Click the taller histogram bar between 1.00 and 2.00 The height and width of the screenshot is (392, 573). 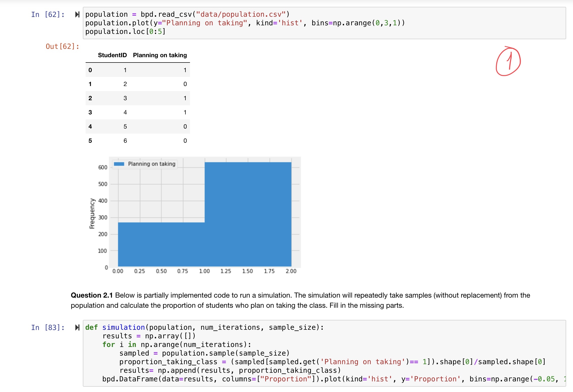248,214
